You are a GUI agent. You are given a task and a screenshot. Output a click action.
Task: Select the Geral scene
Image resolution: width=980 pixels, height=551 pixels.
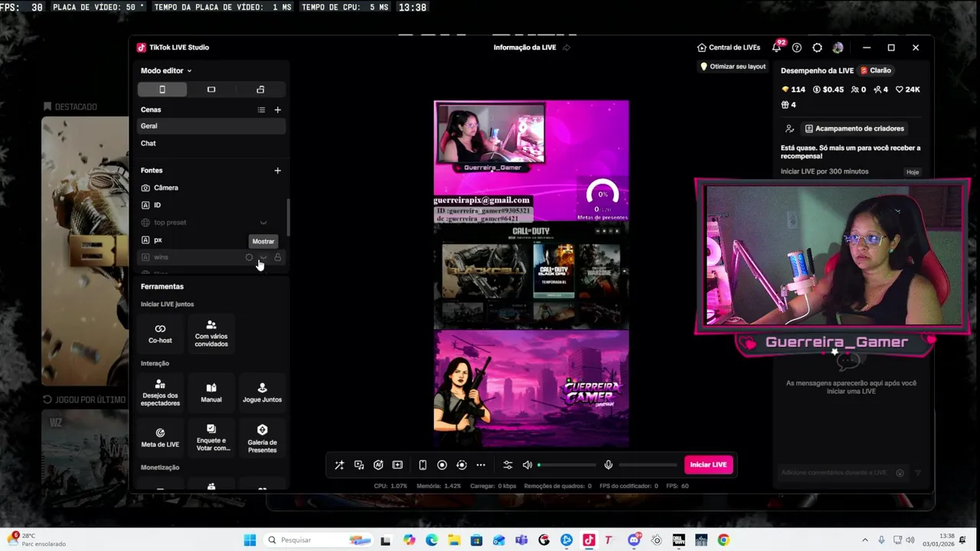click(x=211, y=126)
